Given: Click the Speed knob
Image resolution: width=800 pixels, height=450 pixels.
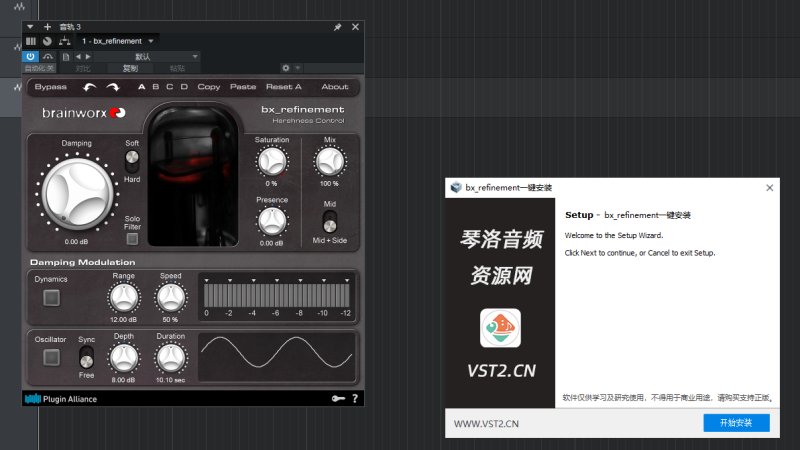Looking at the screenshot, I should [x=170, y=298].
